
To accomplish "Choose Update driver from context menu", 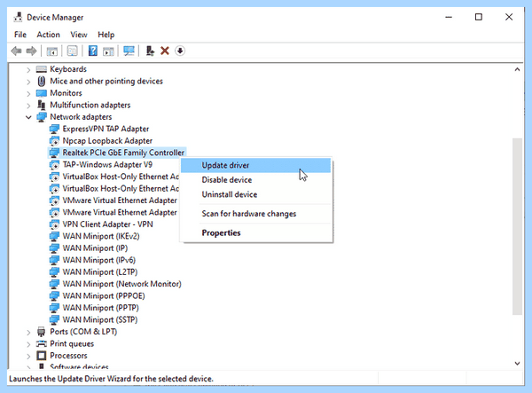I will [256, 165].
